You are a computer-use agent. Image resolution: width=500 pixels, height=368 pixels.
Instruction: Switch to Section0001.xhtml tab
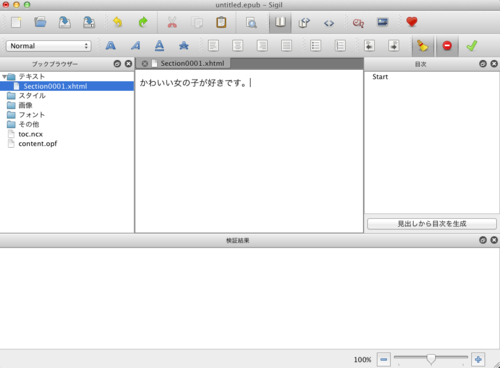(192, 63)
